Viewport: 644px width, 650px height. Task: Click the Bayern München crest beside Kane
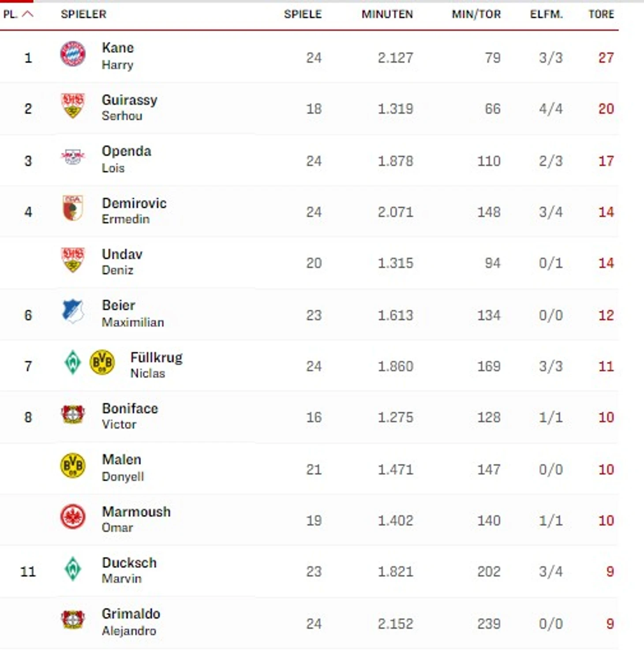pyautogui.click(x=73, y=54)
